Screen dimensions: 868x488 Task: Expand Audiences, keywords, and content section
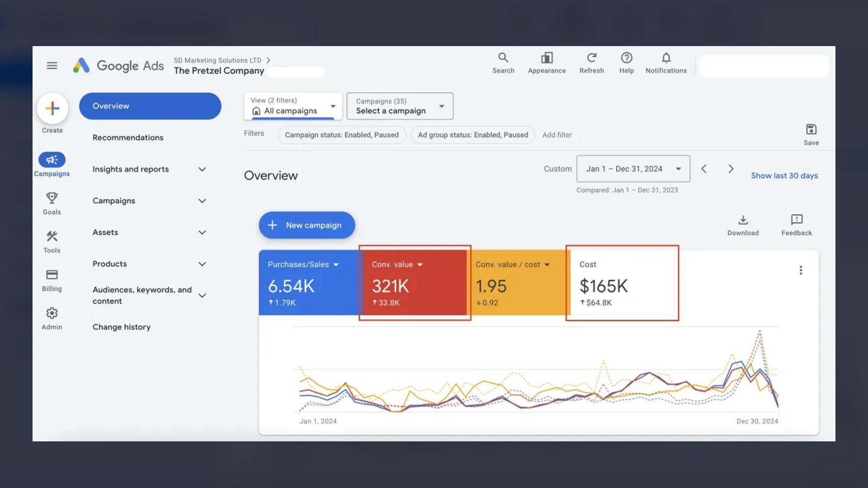[202, 296]
